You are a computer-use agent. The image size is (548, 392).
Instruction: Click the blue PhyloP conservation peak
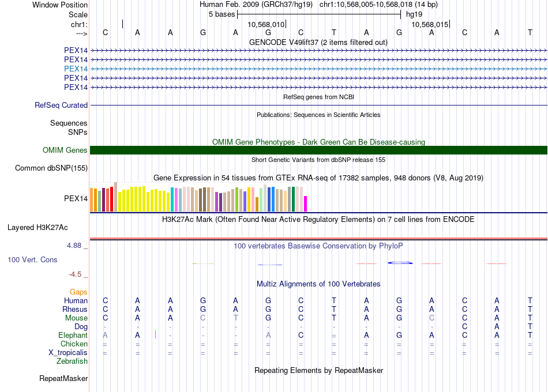[400, 263]
